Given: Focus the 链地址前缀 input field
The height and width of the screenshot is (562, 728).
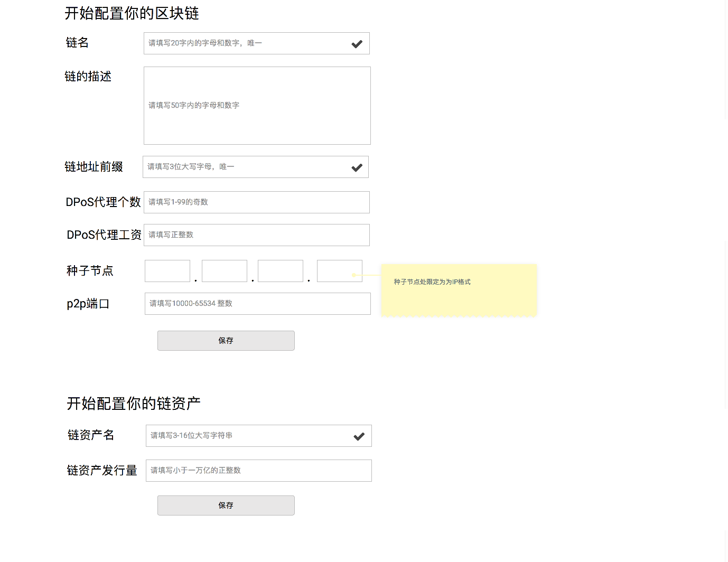Looking at the screenshot, I should click(x=256, y=167).
